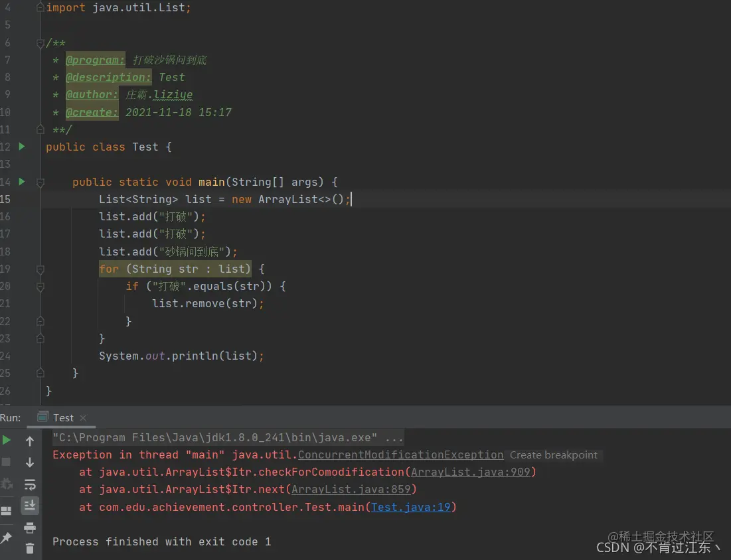Viewport: 731px width, 560px height.
Task: Click the highlighted 'for (String str : list)' statement
Action: tap(175, 269)
